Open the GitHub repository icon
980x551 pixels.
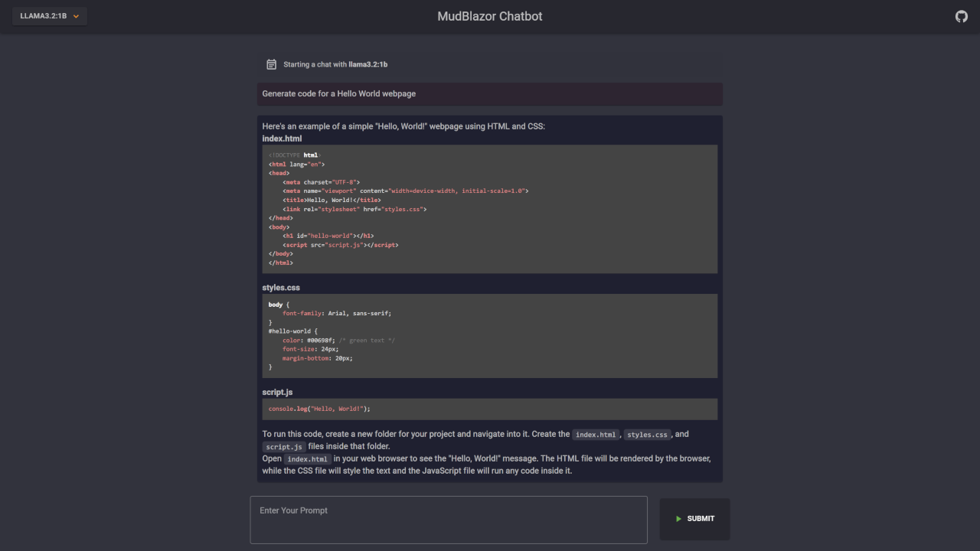[x=961, y=15]
